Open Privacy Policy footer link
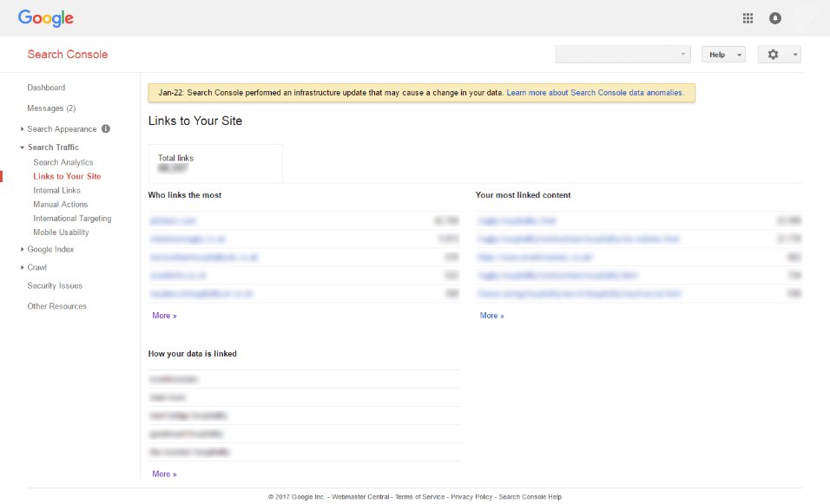The image size is (830, 504). click(471, 497)
